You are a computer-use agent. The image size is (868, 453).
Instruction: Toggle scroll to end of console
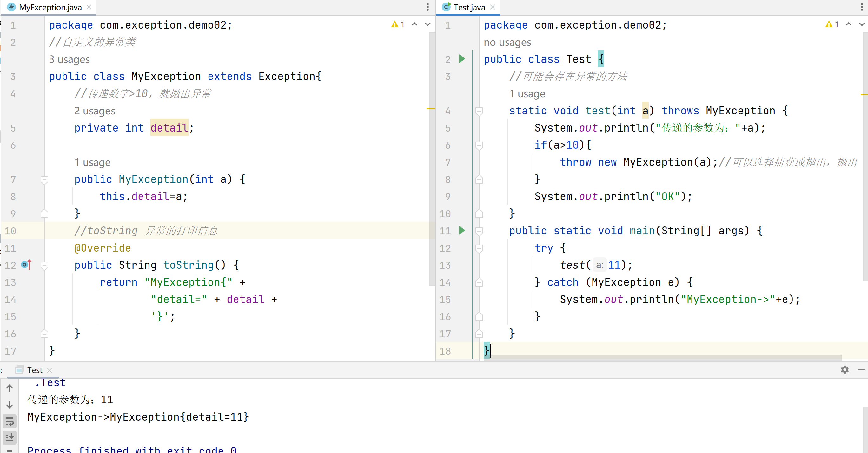[10, 437]
